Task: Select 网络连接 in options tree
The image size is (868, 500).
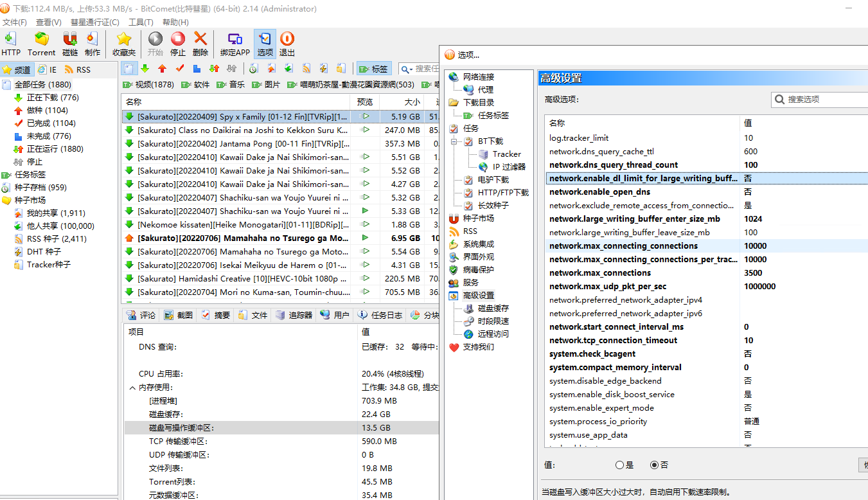Action: coord(479,76)
